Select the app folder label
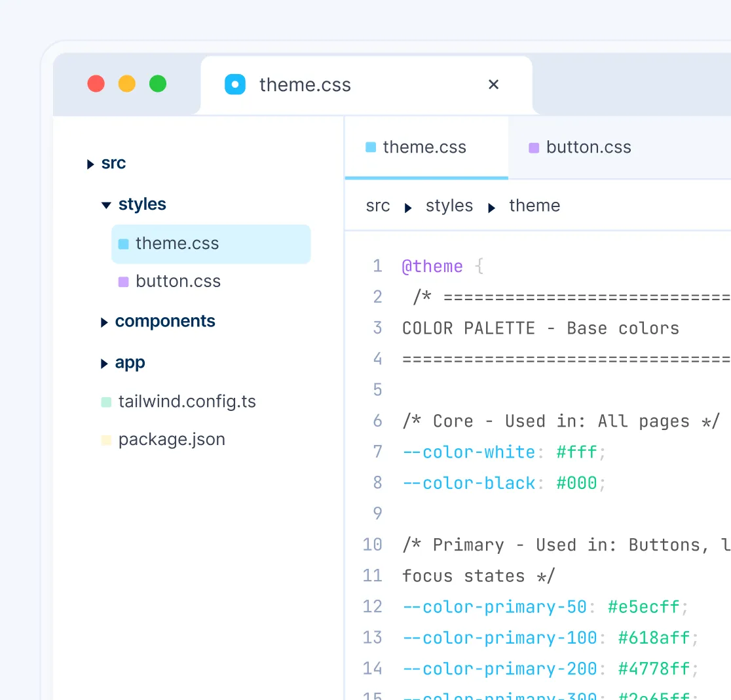Image resolution: width=731 pixels, height=700 pixels. click(130, 363)
